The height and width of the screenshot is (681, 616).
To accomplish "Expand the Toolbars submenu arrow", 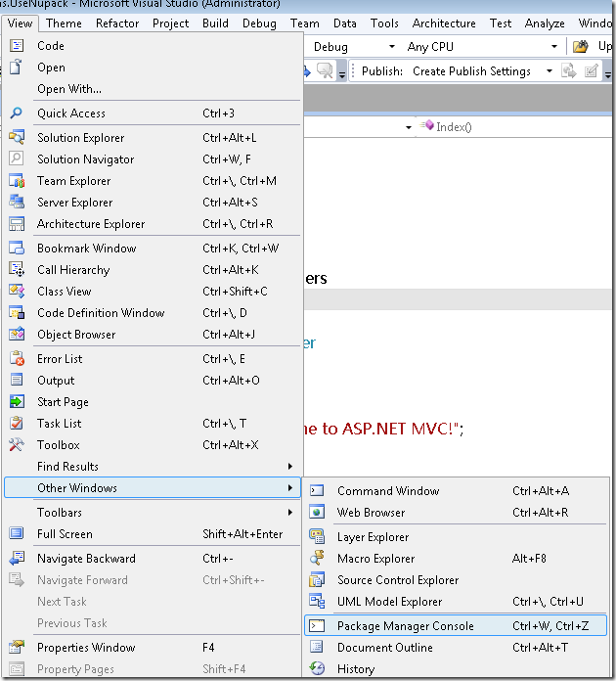I will point(290,513).
